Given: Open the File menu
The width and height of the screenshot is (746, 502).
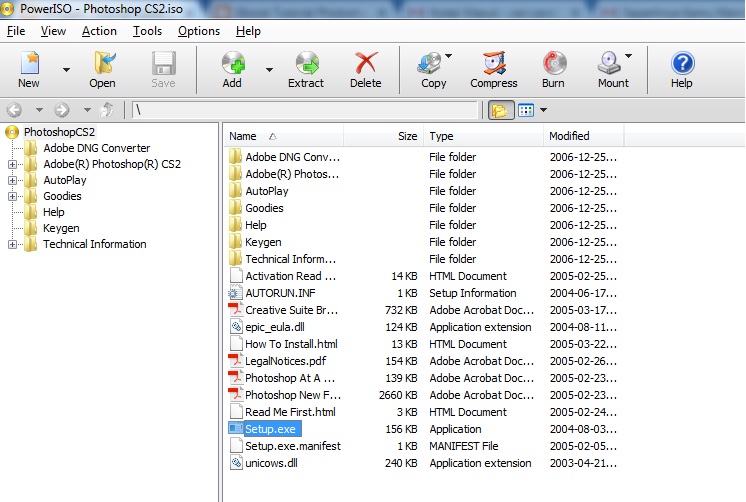Looking at the screenshot, I should pos(16,31).
